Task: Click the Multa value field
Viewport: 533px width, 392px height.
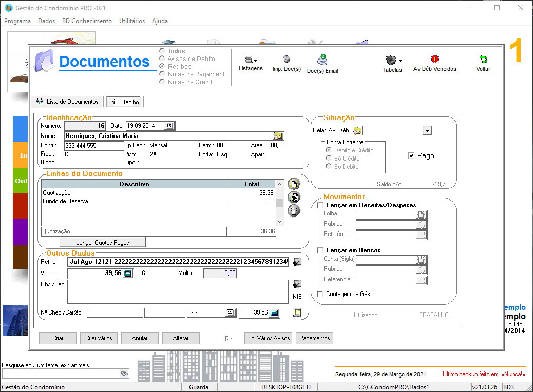Action: click(x=220, y=273)
